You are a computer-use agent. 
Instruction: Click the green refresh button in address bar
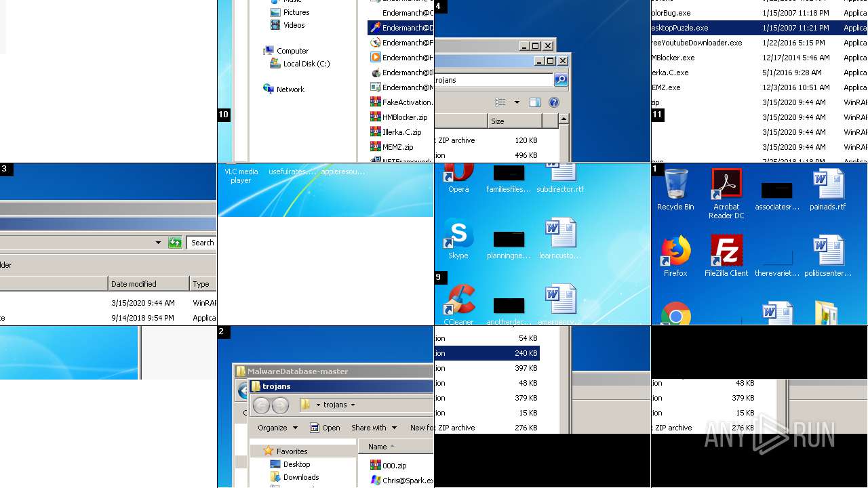point(175,243)
